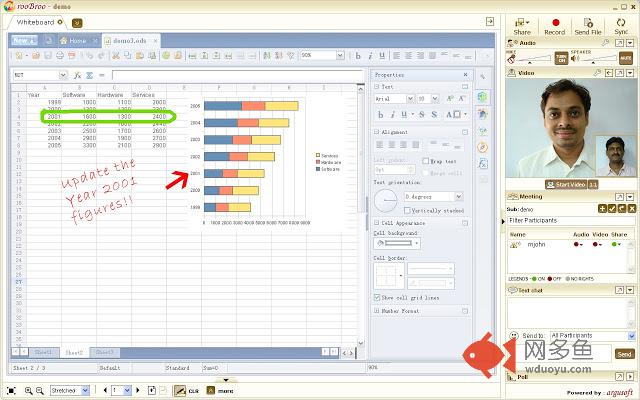Viewport: 640px width, 400px height.
Task: Click the print icon in spreadsheet toolbar
Action: [x=60, y=56]
